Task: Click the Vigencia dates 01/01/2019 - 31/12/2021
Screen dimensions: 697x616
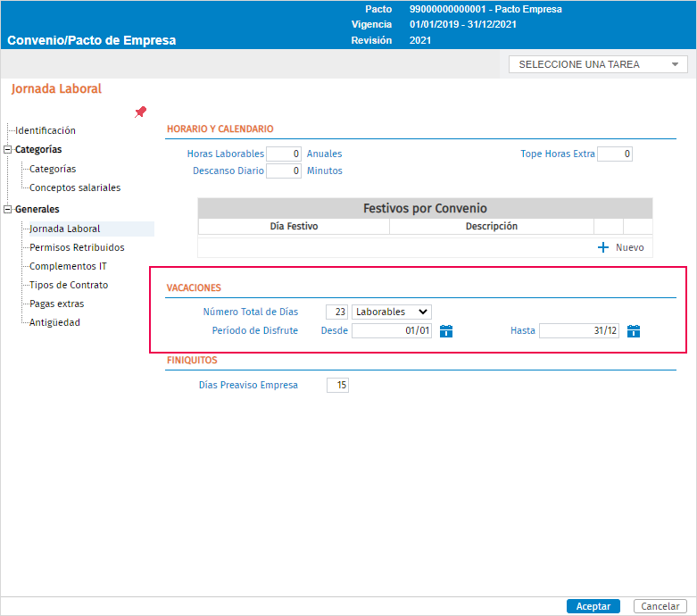Action: [x=463, y=24]
